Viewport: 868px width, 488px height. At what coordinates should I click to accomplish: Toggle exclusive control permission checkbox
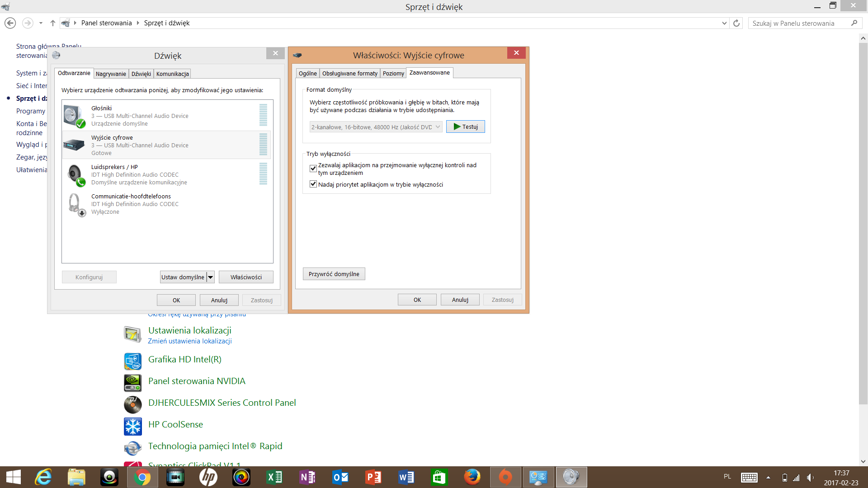pyautogui.click(x=313, y=169)
